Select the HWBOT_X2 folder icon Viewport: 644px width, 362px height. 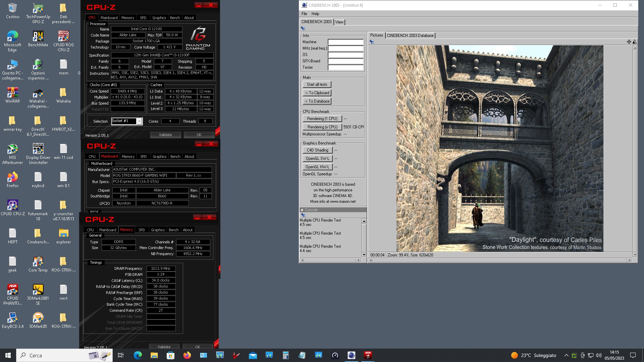(63, 123)
